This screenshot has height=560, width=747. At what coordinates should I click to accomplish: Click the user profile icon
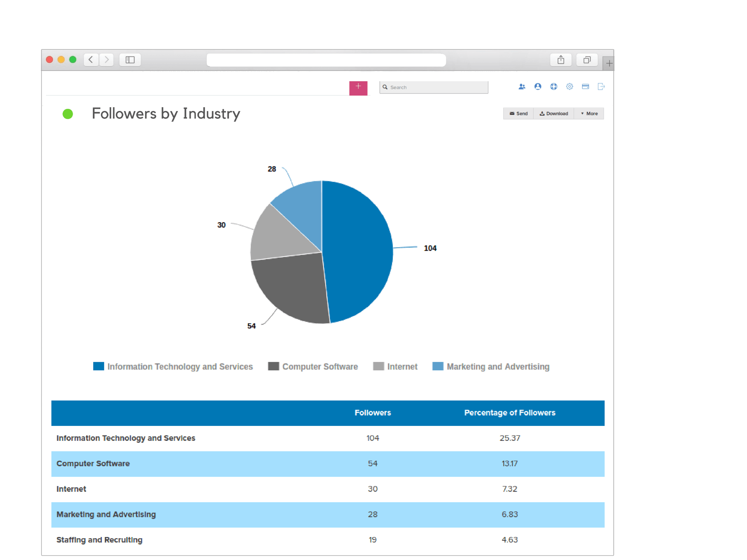[x=538, y=87]
